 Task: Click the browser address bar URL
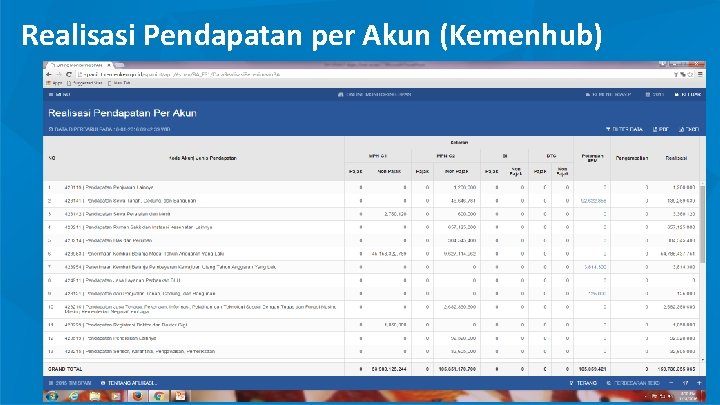[x=179, y=74]
